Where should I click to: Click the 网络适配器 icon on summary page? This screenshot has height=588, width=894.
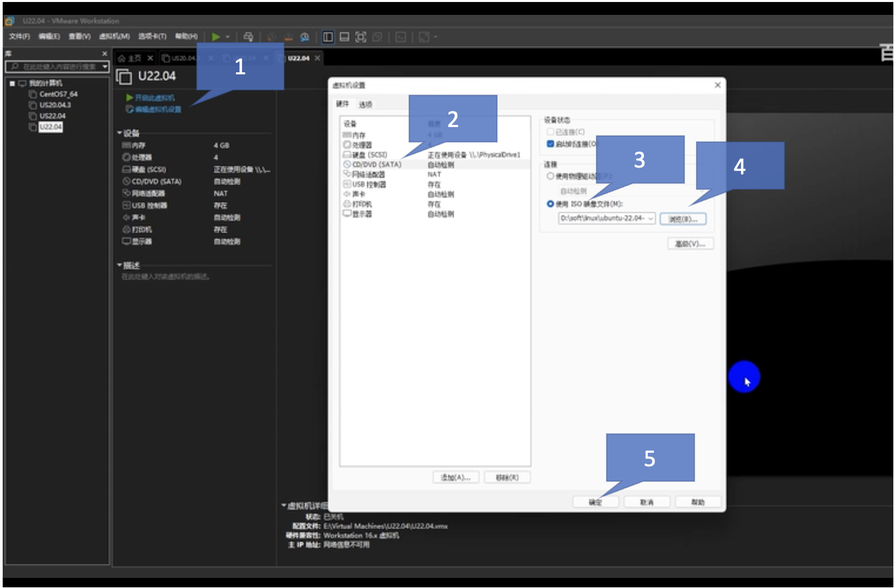click(x=126, y=193)
